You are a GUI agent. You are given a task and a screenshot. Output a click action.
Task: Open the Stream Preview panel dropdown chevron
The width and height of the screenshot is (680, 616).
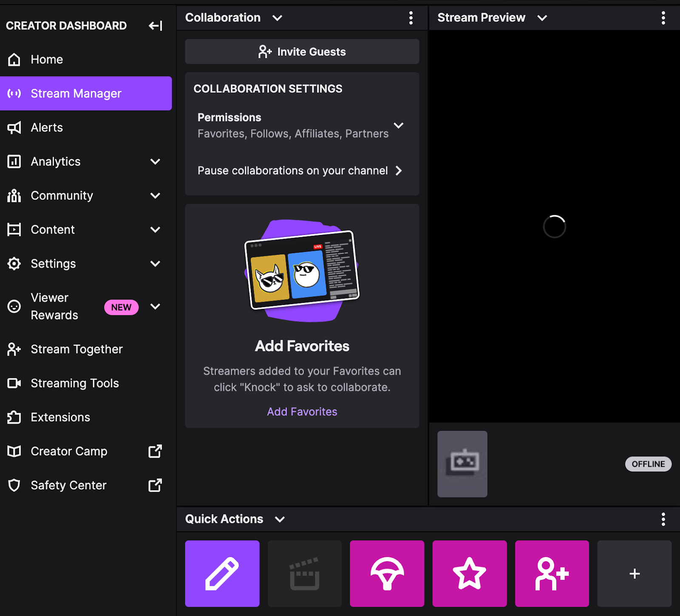[542, 18]
